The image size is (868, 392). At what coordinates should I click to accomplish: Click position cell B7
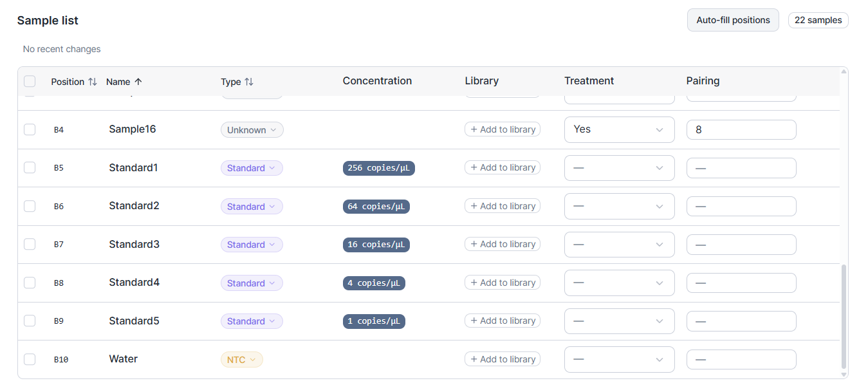click(59, 245)
